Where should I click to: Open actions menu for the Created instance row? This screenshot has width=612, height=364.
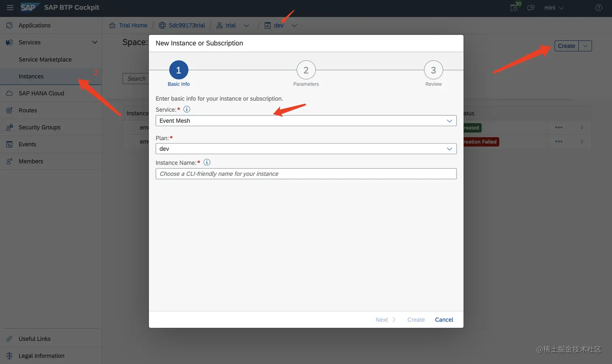point(559,127)
